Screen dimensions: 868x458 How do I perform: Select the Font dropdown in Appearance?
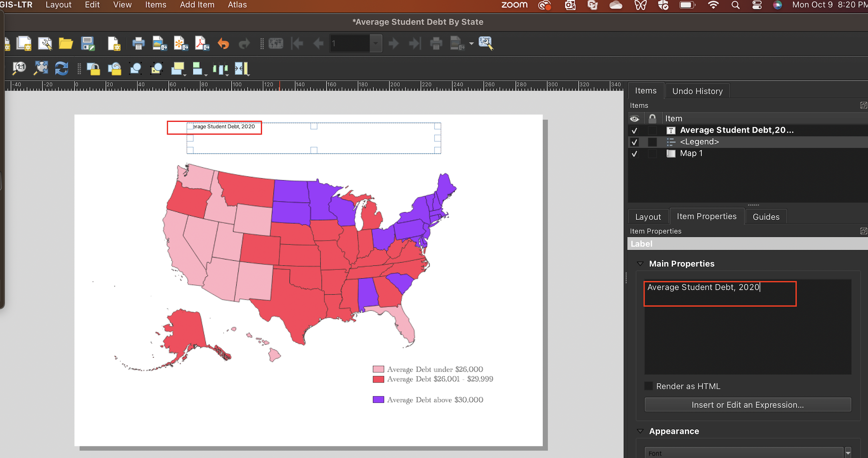click(746, 454)
